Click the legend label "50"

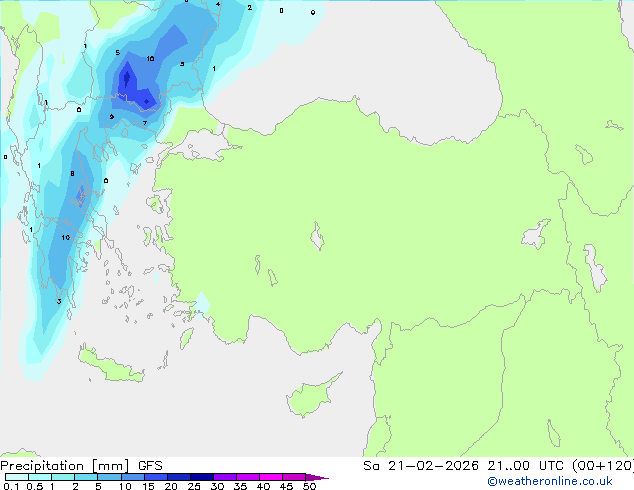(309, 486)
